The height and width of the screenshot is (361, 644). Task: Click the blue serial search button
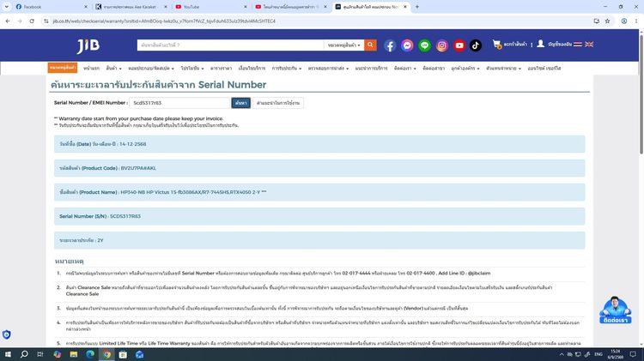[x=240, y=103]
